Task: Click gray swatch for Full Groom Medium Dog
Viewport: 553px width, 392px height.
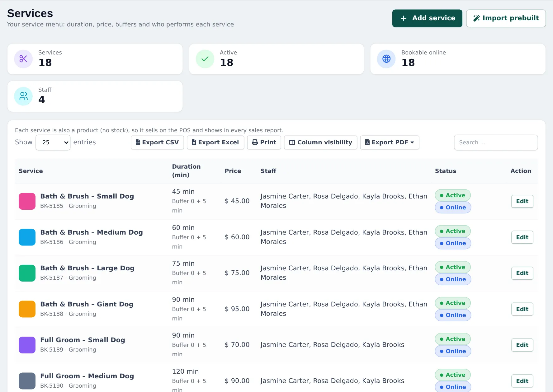Action: [x=27, y=381]
